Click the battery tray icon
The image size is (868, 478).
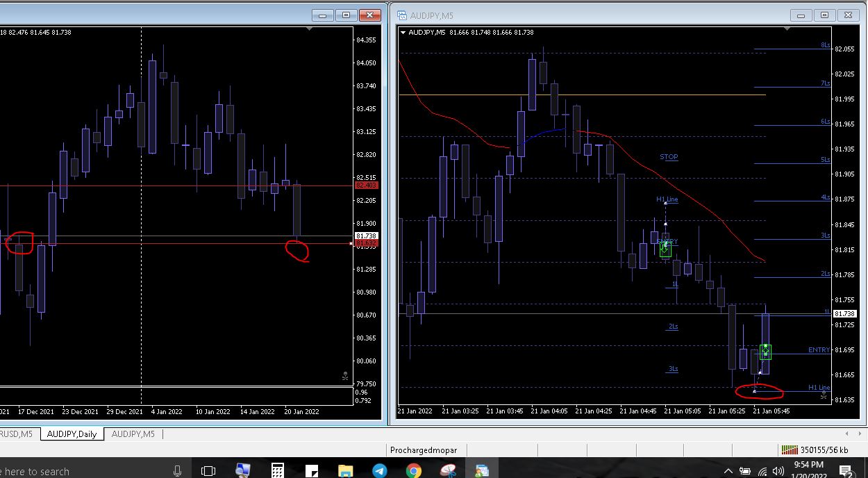pyautogui.click(x=746, y=471)
